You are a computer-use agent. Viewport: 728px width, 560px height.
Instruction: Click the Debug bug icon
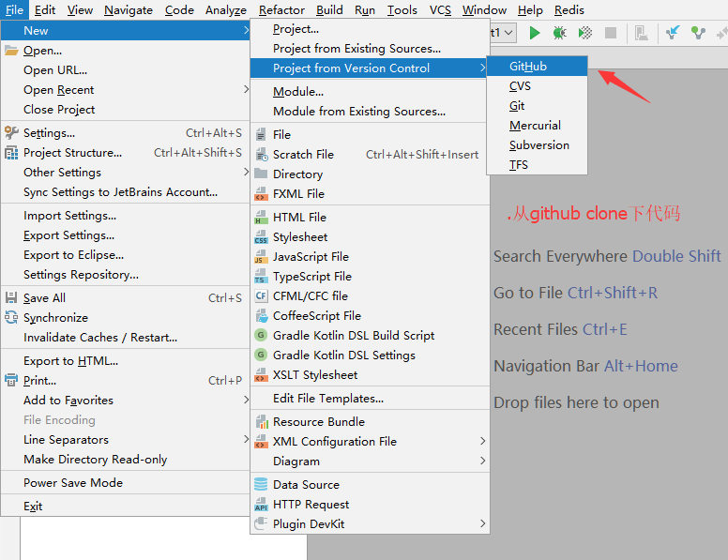[x=559, y=33]
